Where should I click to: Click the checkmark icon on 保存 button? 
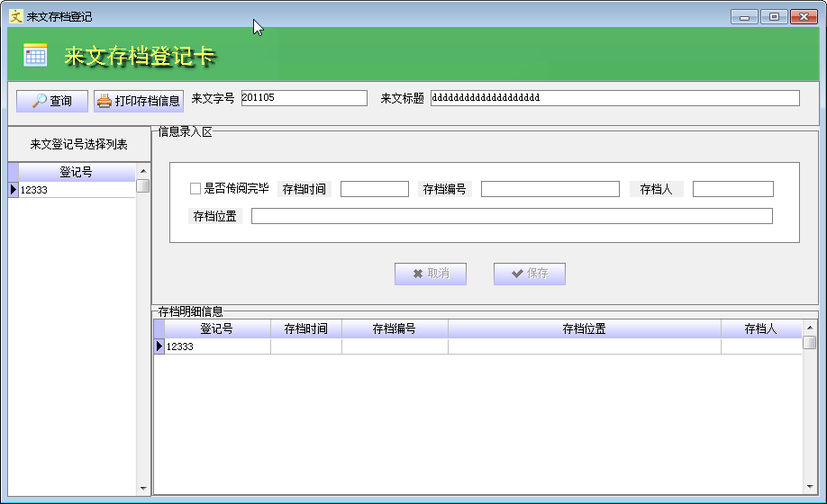[517, 274]
